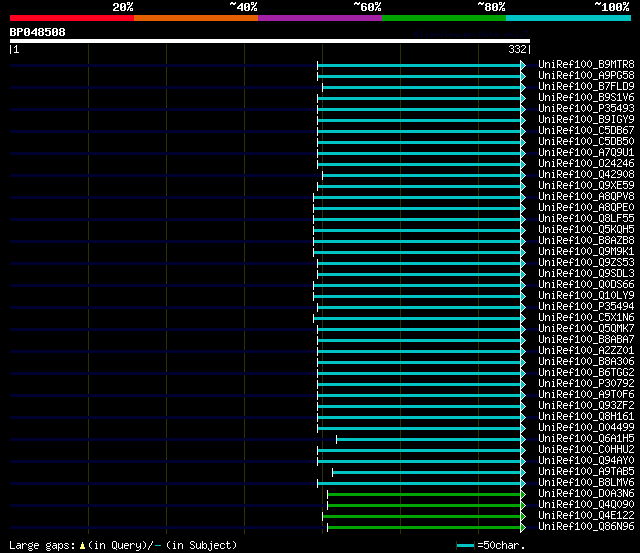Image resolution: width=640 pixels, height=553 pixels.
Task: Select UniRef100_B9IGY9 label
Action: [x=586, y=120]
